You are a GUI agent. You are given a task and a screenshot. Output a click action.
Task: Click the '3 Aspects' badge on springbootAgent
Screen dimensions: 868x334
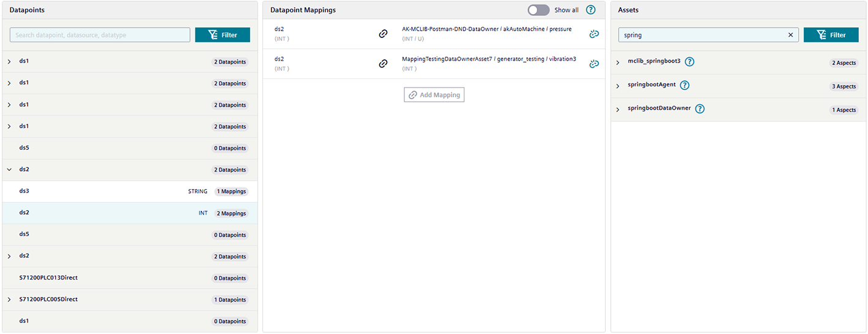843,86
